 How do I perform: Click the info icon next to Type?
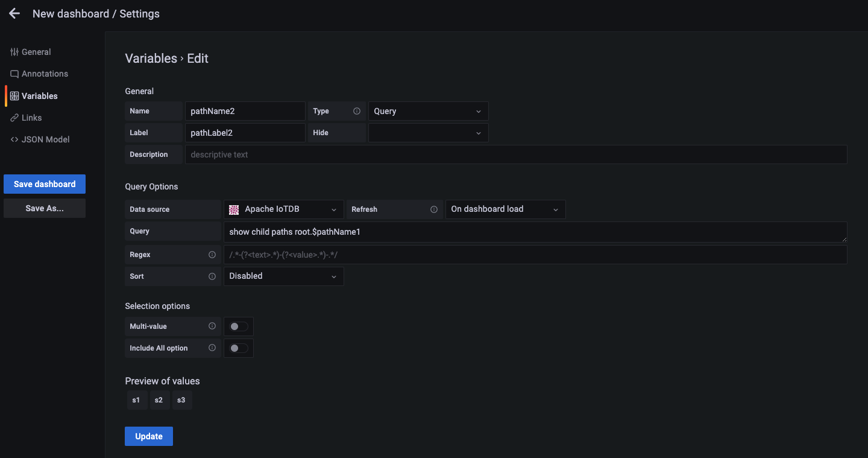click(x=356, y=111)
